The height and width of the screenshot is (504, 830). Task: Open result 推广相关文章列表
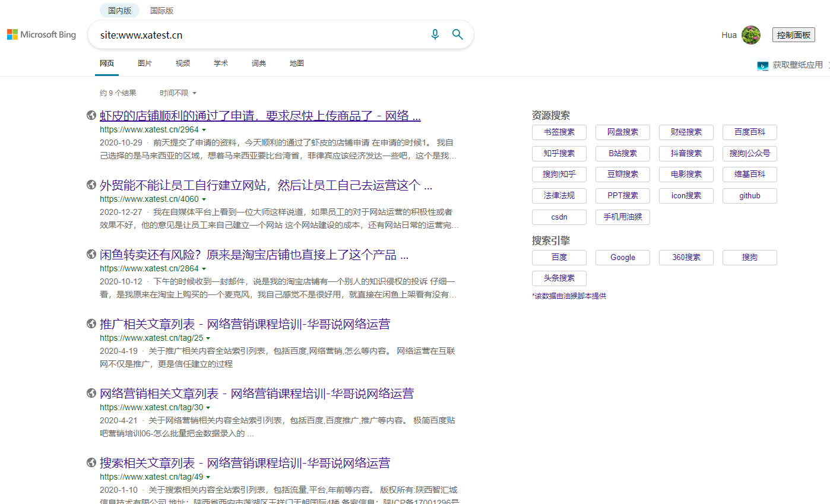[x=245, y=324]
